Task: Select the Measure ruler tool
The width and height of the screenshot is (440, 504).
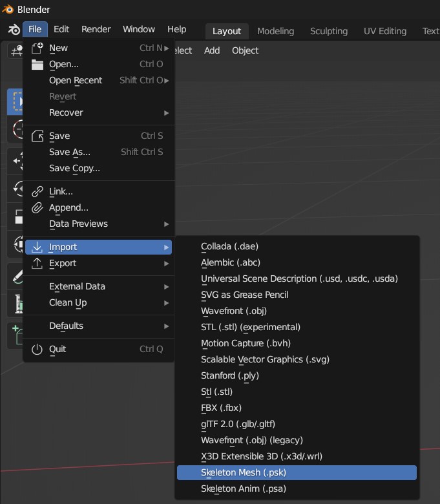Action: click(15, 304)
